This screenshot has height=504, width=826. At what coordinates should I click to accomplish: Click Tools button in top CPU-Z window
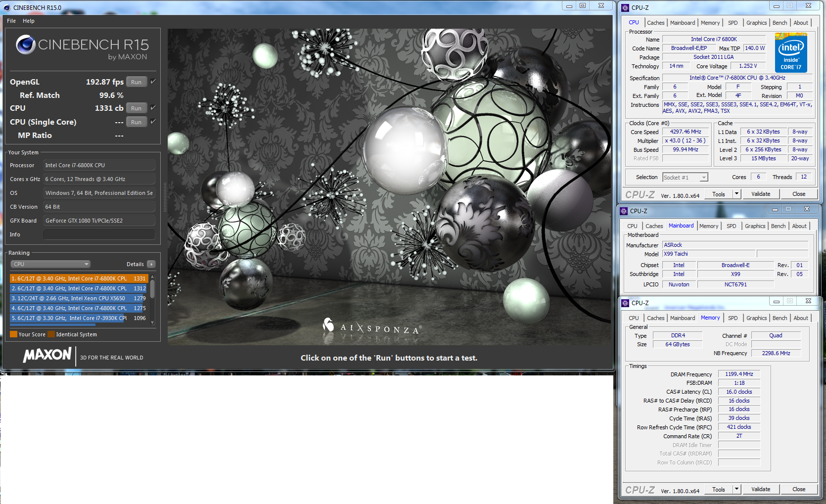click(719, 194)
